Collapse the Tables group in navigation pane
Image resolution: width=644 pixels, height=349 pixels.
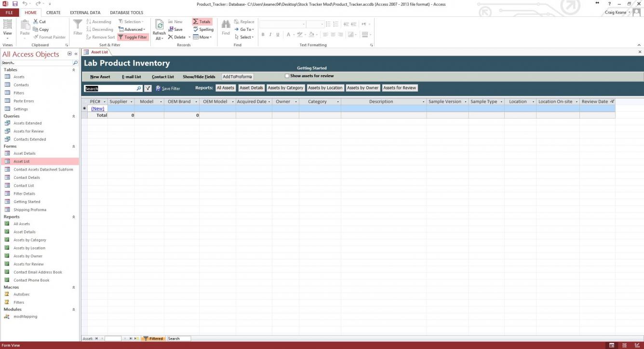coord(74,70)
